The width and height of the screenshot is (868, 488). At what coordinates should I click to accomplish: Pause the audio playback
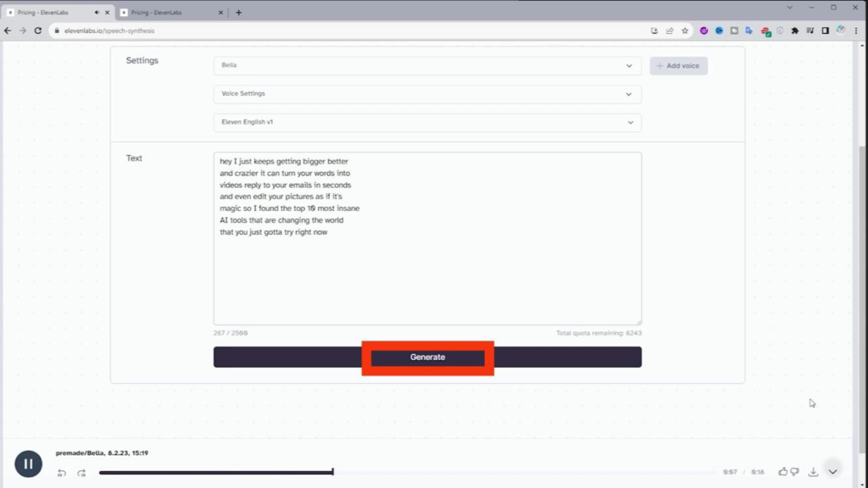tap(28, 463)
